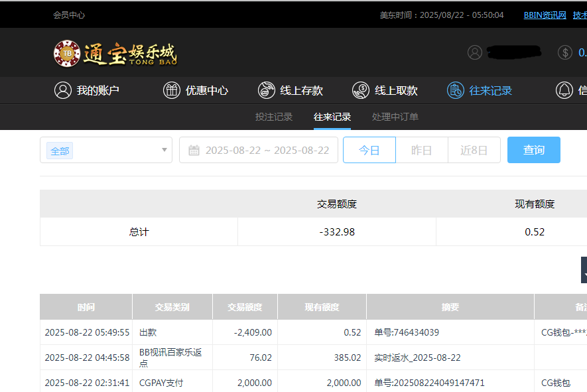Click the 线上存款 deposit icon

pos(267,90)
